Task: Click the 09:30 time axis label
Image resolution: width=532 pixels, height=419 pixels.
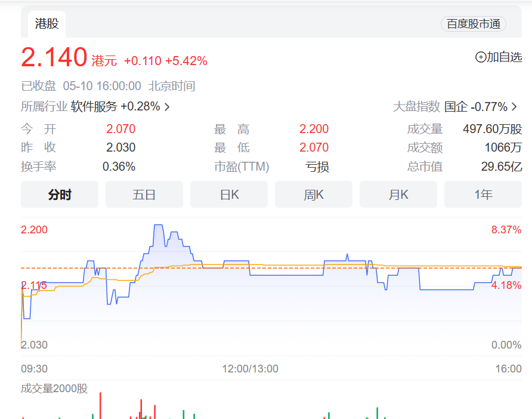Action: [34, 369]
